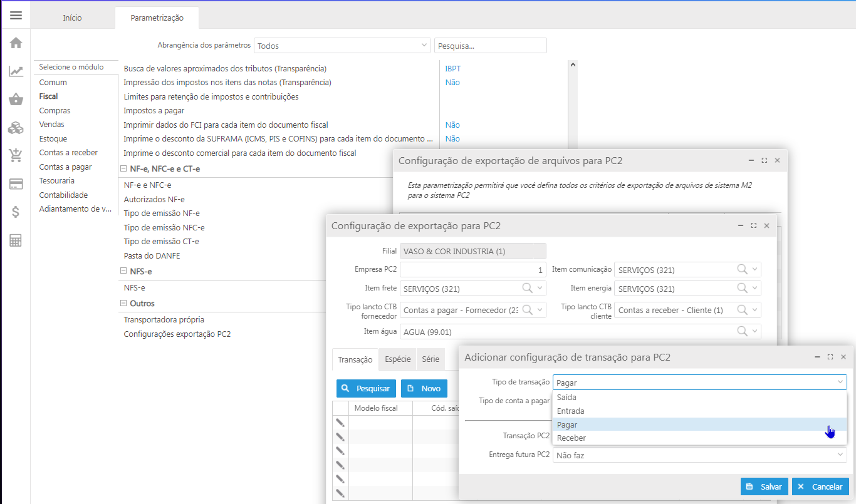
Task: Open the cart-plus sidebar icon
Action: 16,155
